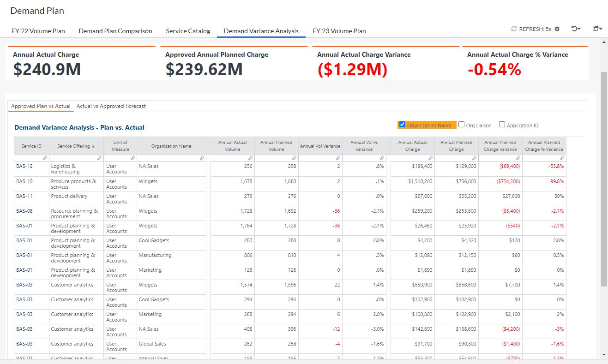Click the Service ID filter input field
The height and width of the screenshot is (364, 608).
point(29,158)
